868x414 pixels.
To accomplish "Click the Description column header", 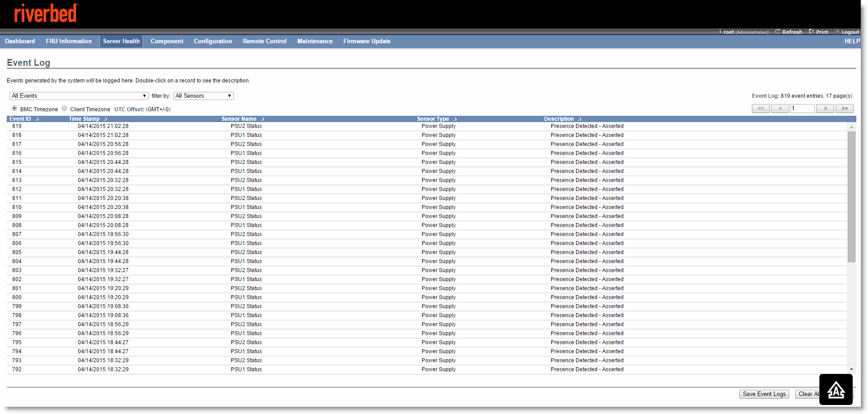I will [559, 119].
